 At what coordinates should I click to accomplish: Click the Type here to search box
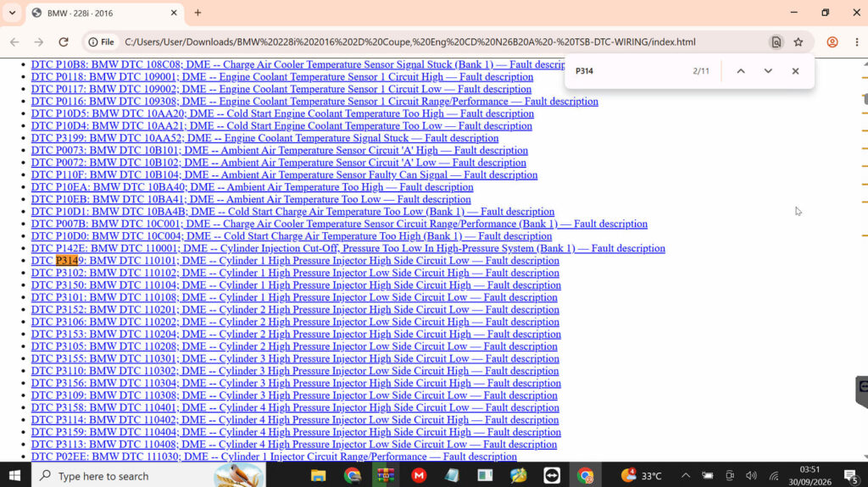pyautogui.click(x=148, y=475)
